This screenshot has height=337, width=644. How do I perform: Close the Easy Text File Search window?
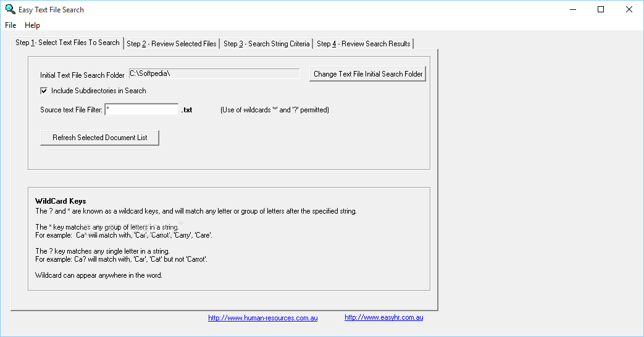click(629, 9)
